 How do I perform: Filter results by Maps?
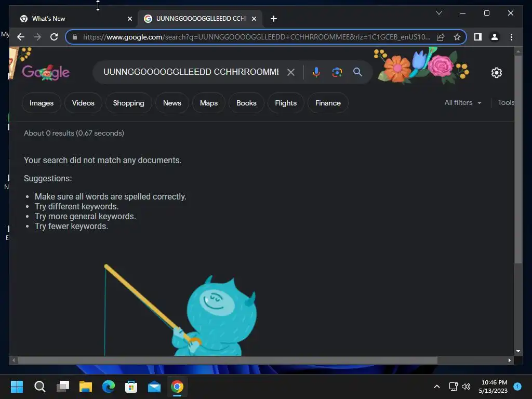click(209, 103)
